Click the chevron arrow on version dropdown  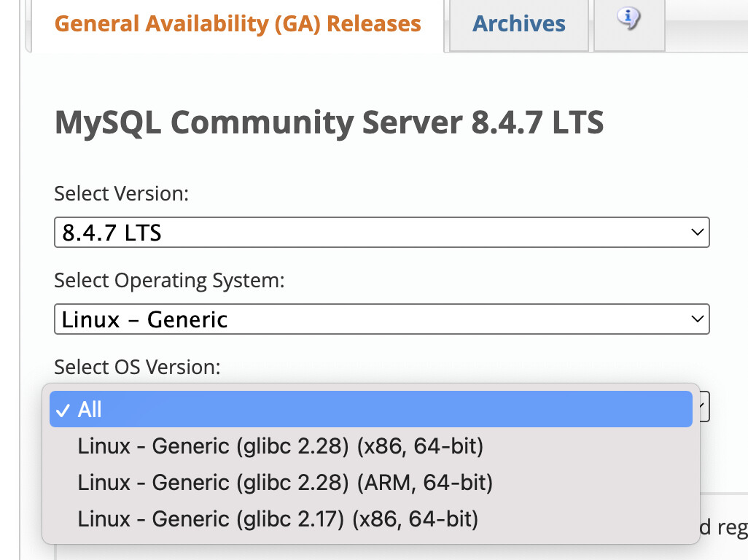point(697,233)
